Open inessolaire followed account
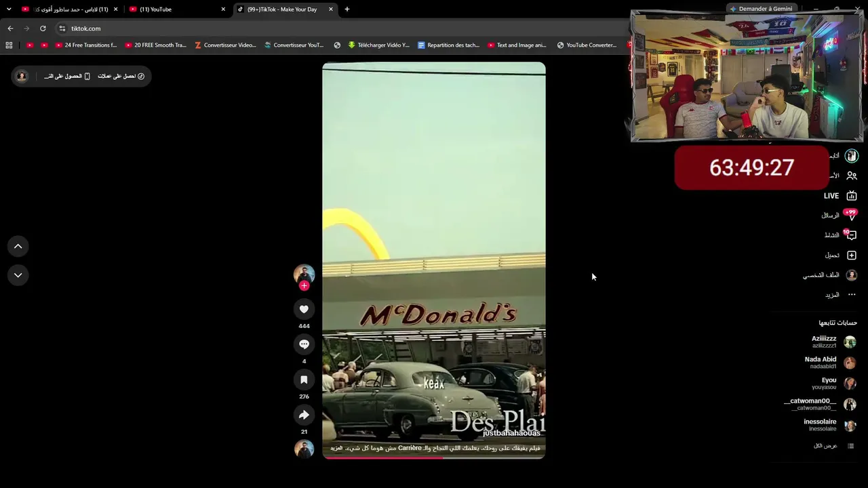The image size is (868, 488). click(x=830, y=425)
